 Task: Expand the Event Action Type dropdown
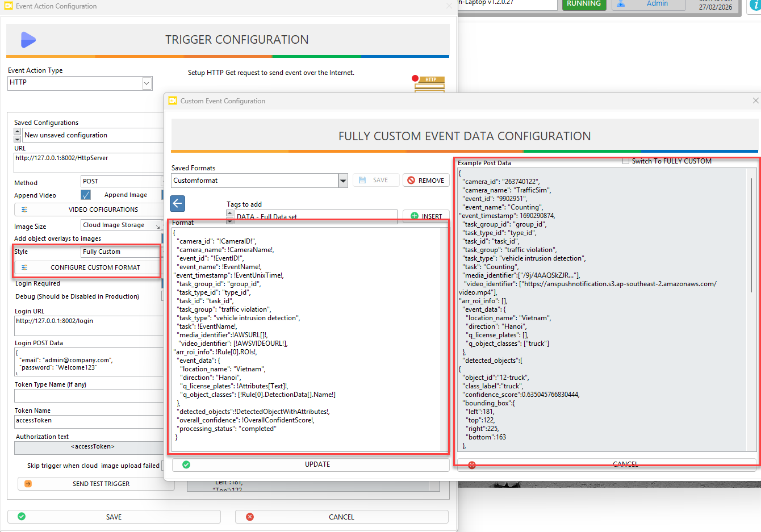(147, 83)
